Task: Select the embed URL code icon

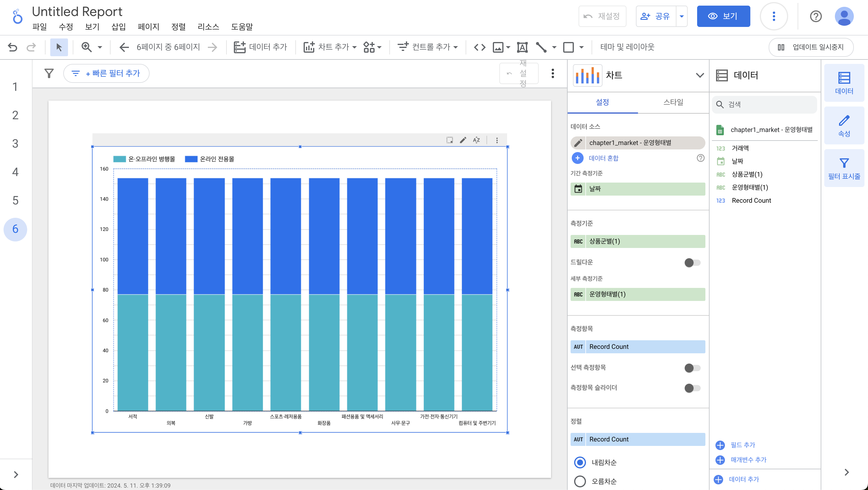Action: (x=480, y=47)
